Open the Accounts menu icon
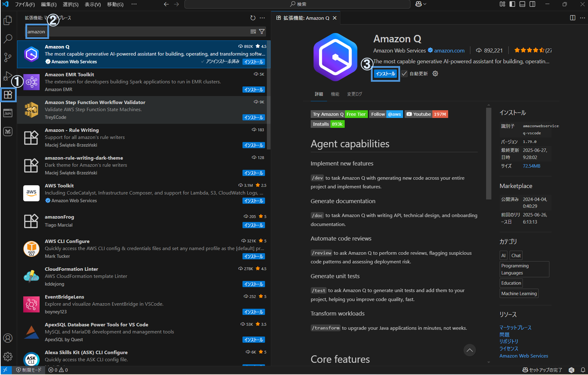 (x=8, y=338)
